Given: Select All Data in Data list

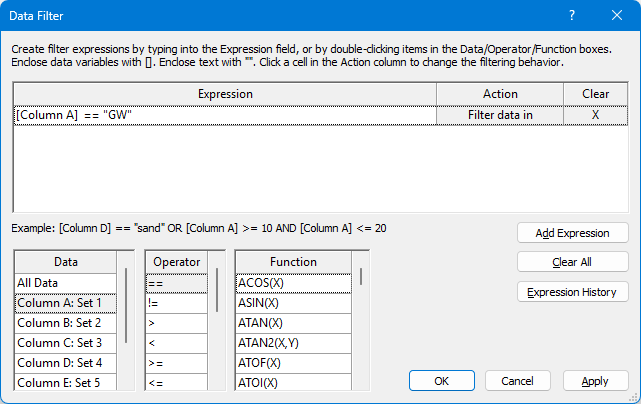Looking at the screenshot, I should [66, 283].
